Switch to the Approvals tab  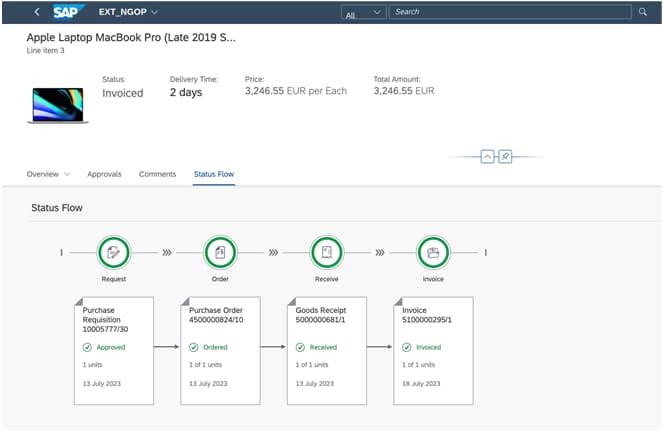coord(104,174)
